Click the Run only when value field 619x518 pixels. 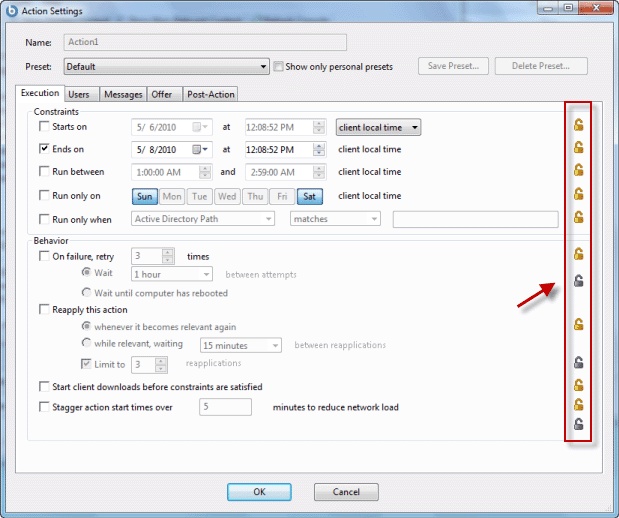(475, 219)
